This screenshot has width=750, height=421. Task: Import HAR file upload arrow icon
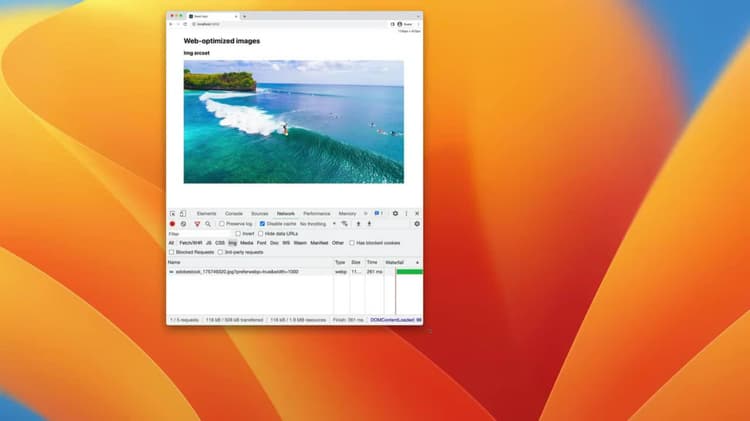pyautogui.click(x=358, y=224)
